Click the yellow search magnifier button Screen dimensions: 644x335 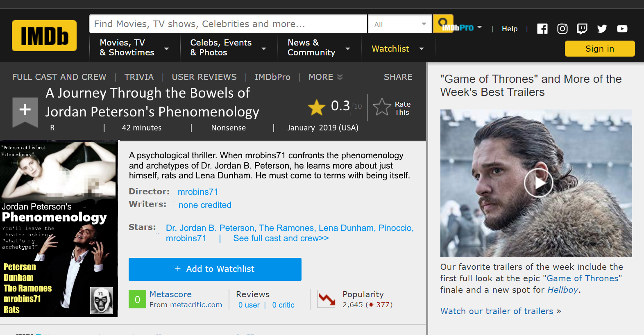click(x=442, y=22)
